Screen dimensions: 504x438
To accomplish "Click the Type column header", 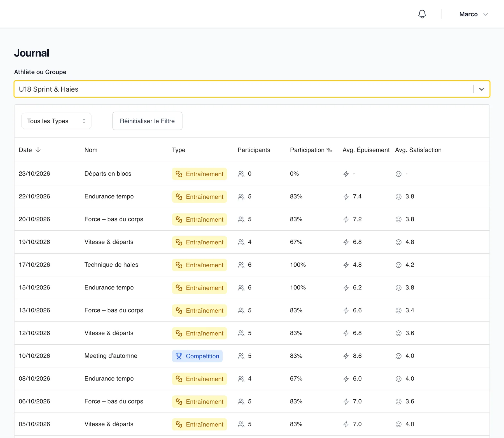I will (179, 150).
